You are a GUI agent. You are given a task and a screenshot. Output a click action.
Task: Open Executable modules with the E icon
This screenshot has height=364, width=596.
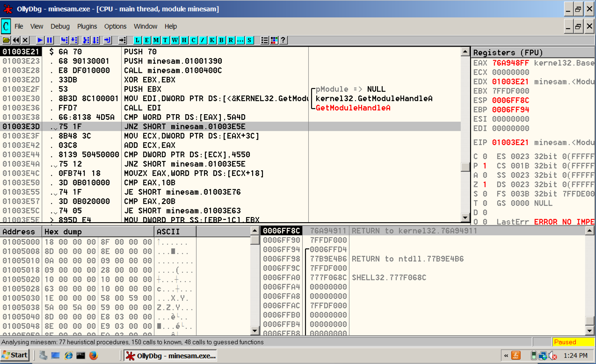click(146, 40)
